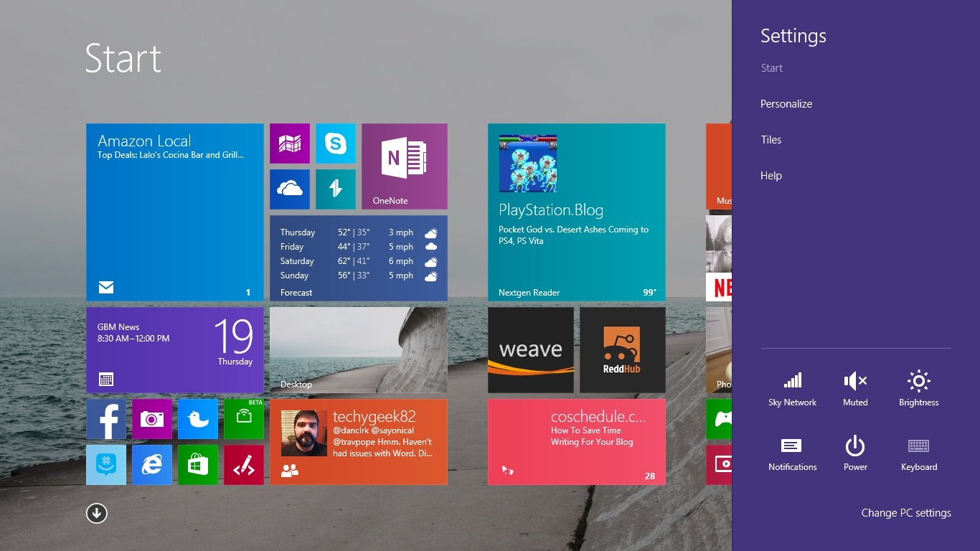The width and height of the screenshot is (980, 551).
Task: Open the purple Camera tile
Action: click(152, 419)
